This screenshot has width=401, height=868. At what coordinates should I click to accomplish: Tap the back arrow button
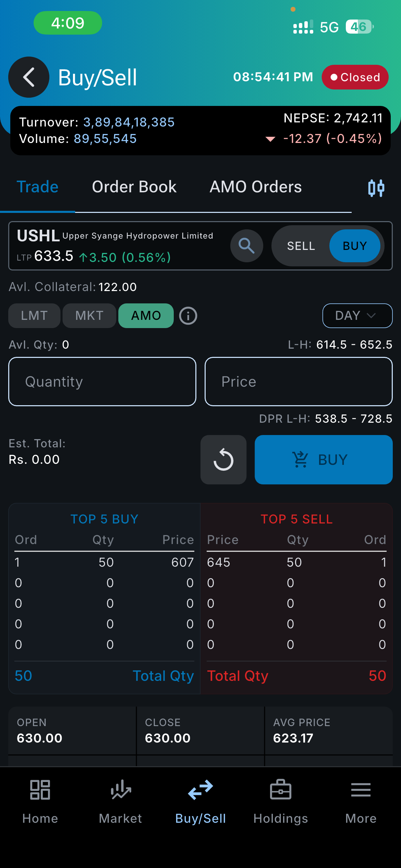click(29, 77)
